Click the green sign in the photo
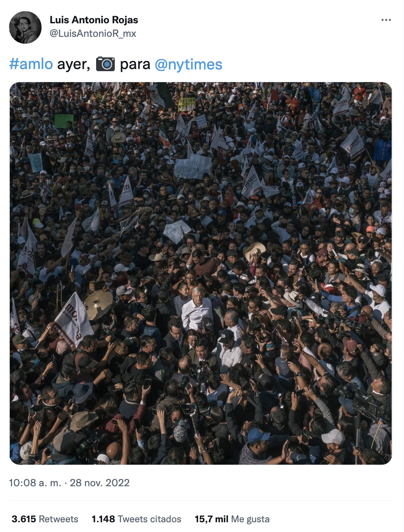This screenshot has height=532, width=404. (x=64, y=121)
